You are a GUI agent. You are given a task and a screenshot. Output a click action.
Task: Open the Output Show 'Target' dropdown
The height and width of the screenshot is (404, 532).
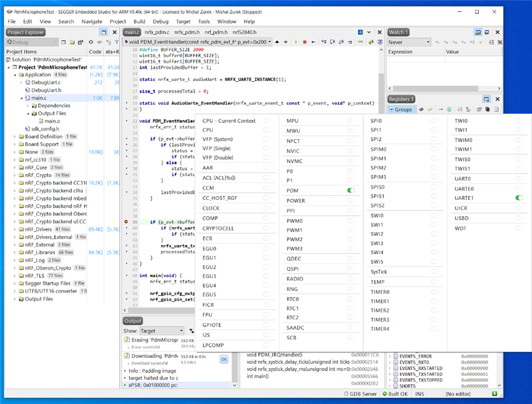pyautogui.click(x=163, y=331)
